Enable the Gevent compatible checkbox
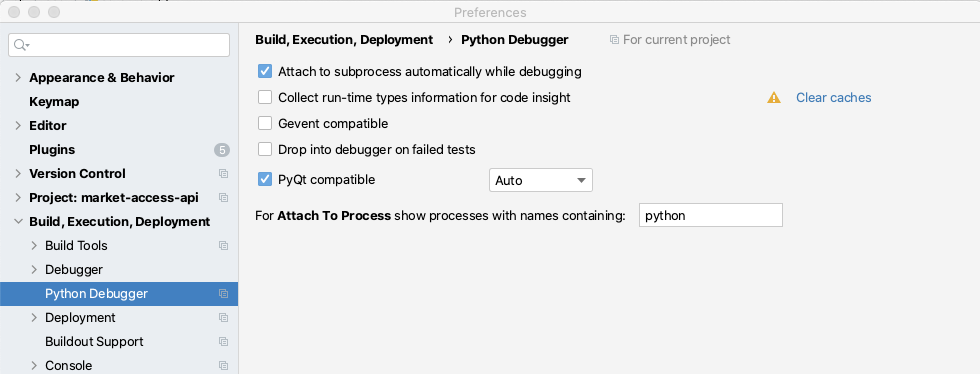Image resolution: width=980 pixels, height=374 pixels. pos(265,123)
